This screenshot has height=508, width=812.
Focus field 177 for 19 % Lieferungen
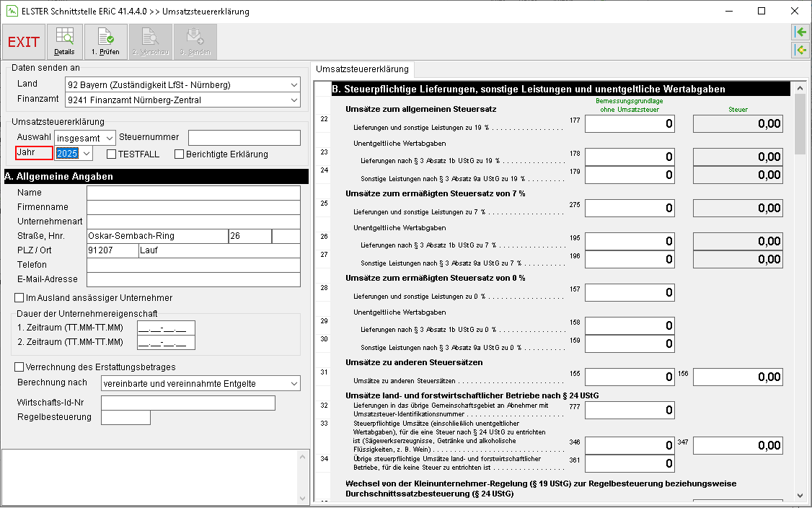(630, 123)
